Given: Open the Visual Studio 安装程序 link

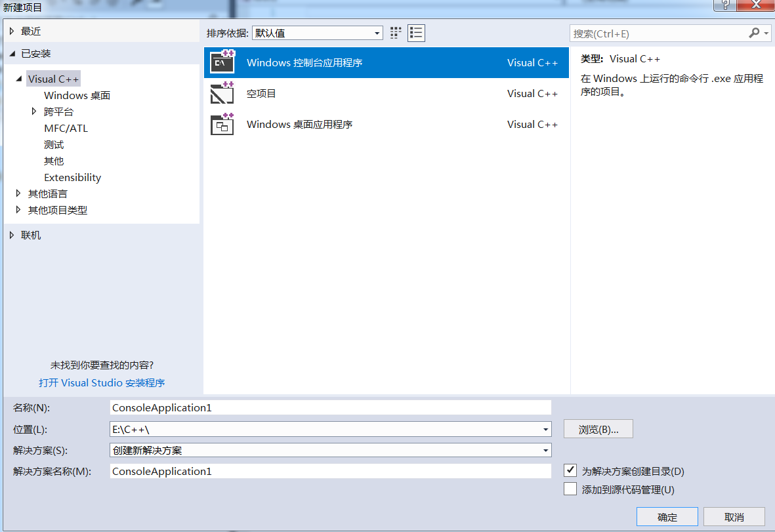Looking at the screenshot, I should (x=102, y=382).
